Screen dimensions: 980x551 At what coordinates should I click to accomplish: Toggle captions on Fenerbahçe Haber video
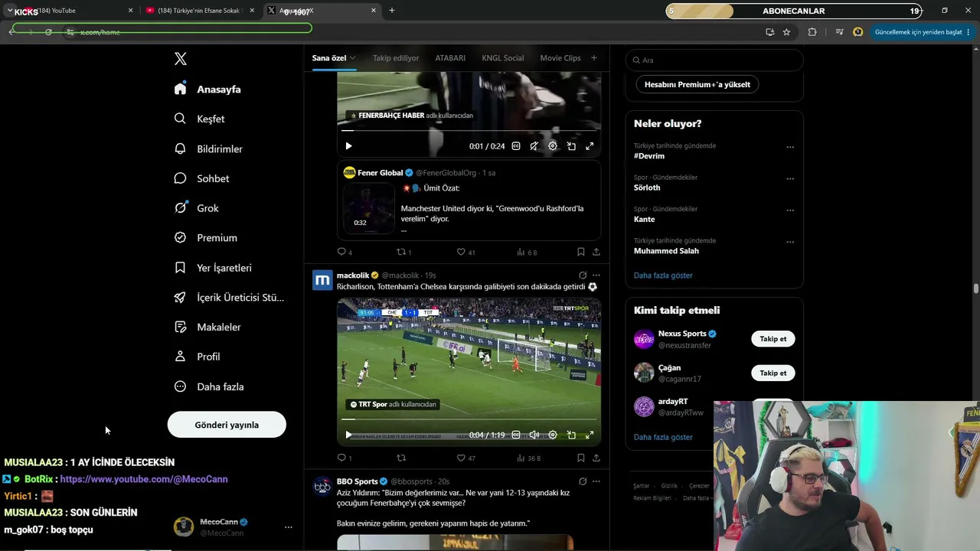516,146
